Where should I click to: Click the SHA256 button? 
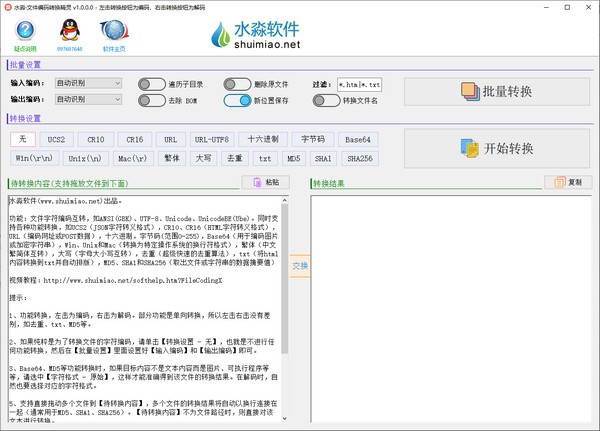(x=360, y=158)
